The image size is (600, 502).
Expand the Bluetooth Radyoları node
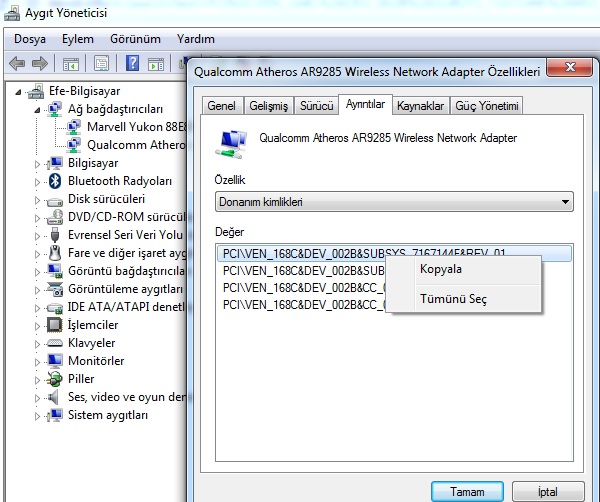[37, 182]
